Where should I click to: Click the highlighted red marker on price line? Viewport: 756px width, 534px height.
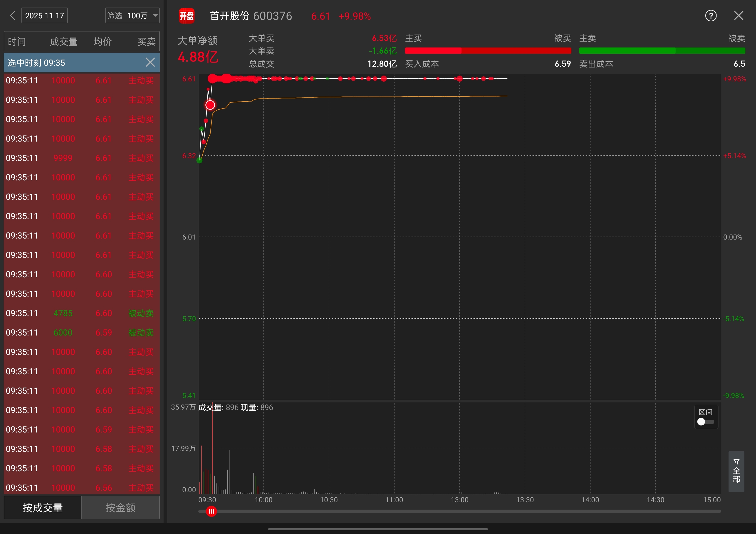(210, 105)
